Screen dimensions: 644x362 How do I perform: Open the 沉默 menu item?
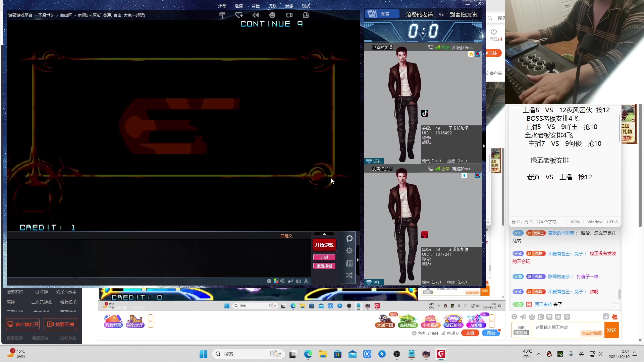coord(272,6)
